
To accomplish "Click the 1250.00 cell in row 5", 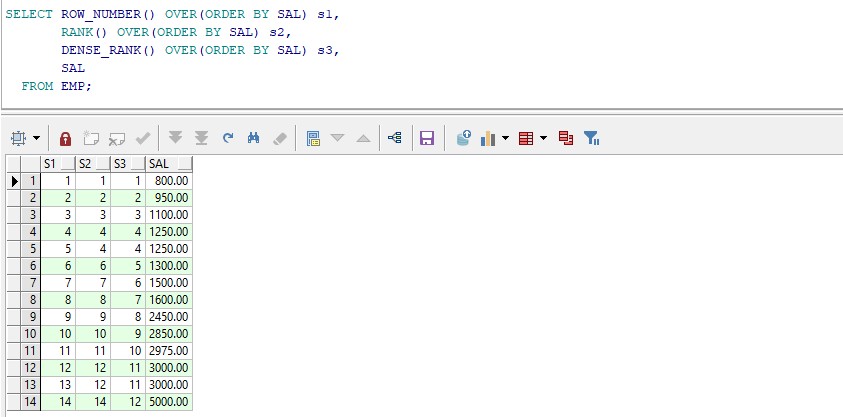I will click(x=169, y=249).
